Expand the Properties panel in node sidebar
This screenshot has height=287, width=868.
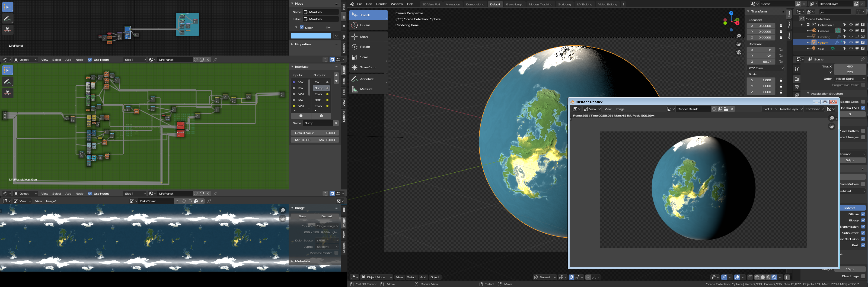coord(303,44)
